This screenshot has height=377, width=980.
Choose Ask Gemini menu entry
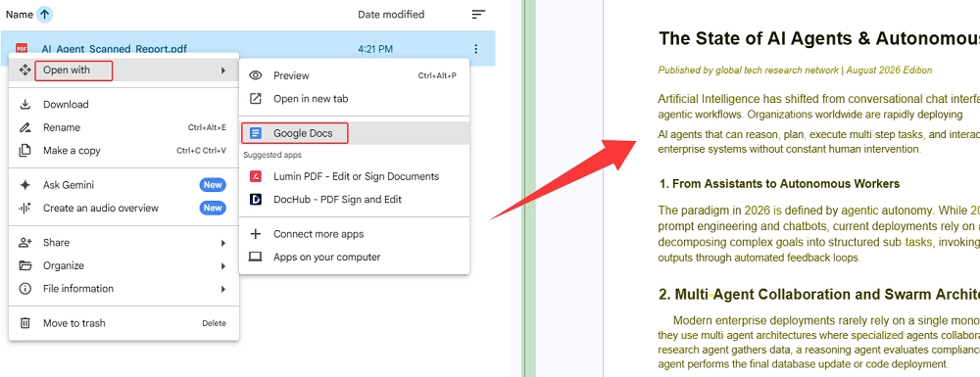coord(123,185)
